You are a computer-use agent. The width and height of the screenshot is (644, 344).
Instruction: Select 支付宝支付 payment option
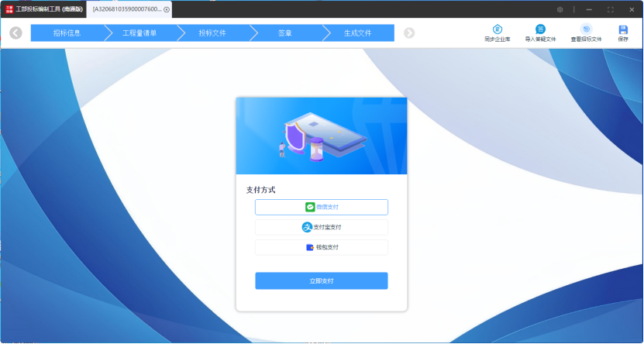click(x=322, y=227)
